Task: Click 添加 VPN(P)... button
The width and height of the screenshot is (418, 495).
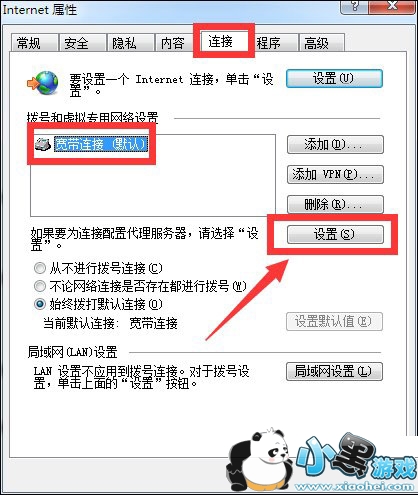Action: coord(335,174)
